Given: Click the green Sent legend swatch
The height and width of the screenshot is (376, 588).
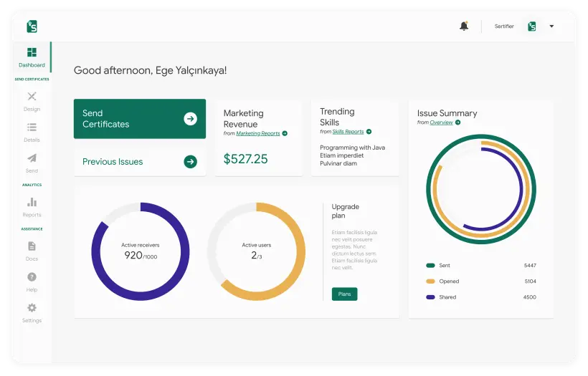Looking at the screenshot, I should tap(430, 266).
